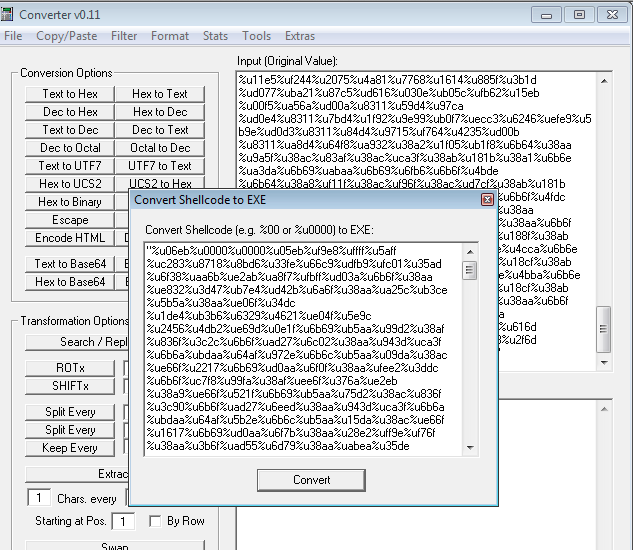Open the Extras menu
This screenshot has width=633, height=550.
(300, 36)
